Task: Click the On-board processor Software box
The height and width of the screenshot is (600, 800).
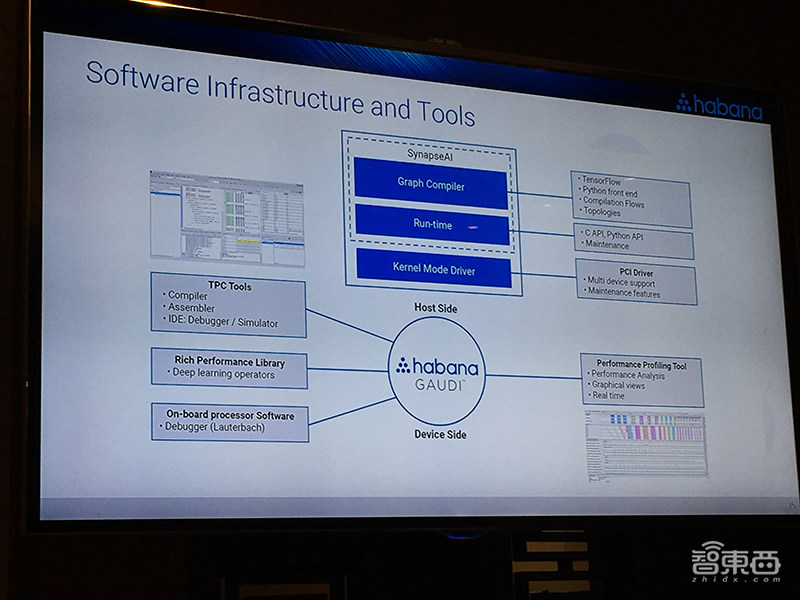Action: click(x=230, y=421)
